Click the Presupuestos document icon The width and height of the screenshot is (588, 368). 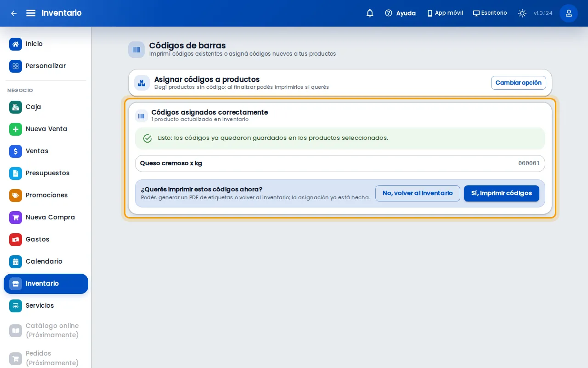pos(16,173)
